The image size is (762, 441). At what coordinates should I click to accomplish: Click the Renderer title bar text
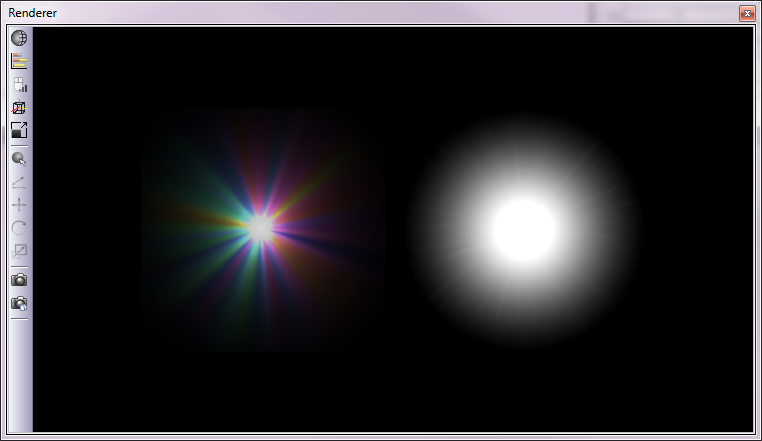(x=33, y=13)
